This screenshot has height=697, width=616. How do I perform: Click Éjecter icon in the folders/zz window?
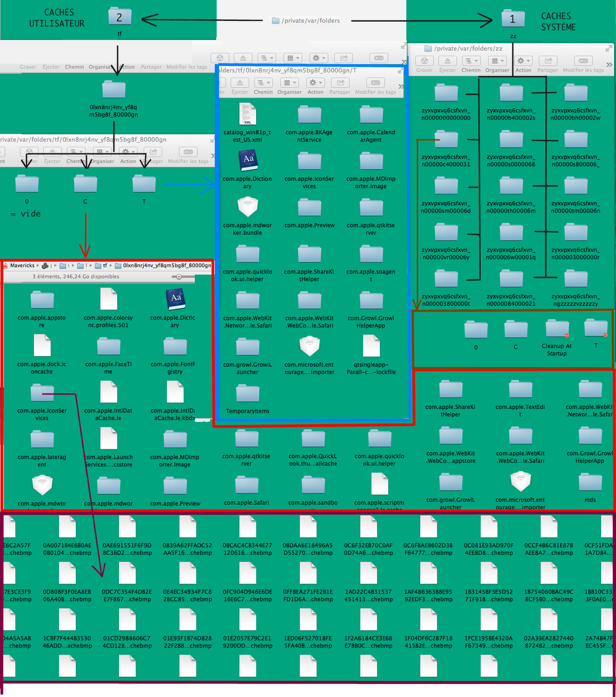point(447,61)
